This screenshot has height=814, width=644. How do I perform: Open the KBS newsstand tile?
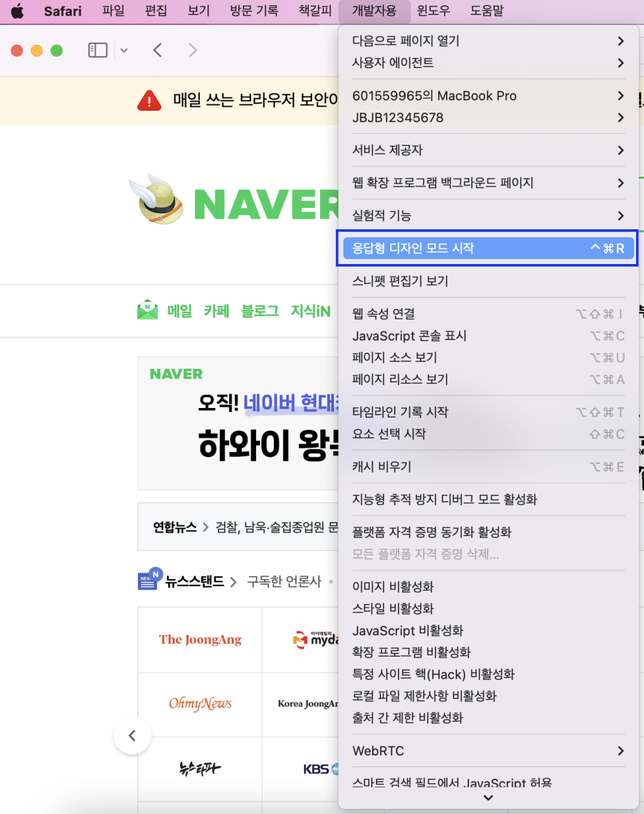pyautogui.click(x=301, y=769)
